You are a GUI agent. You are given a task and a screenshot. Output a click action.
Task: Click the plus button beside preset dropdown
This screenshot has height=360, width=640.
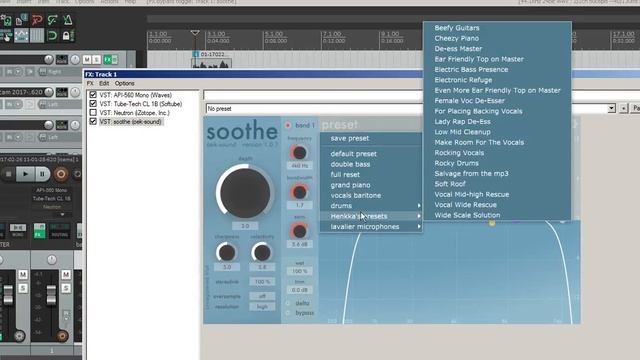pos(623,109)
